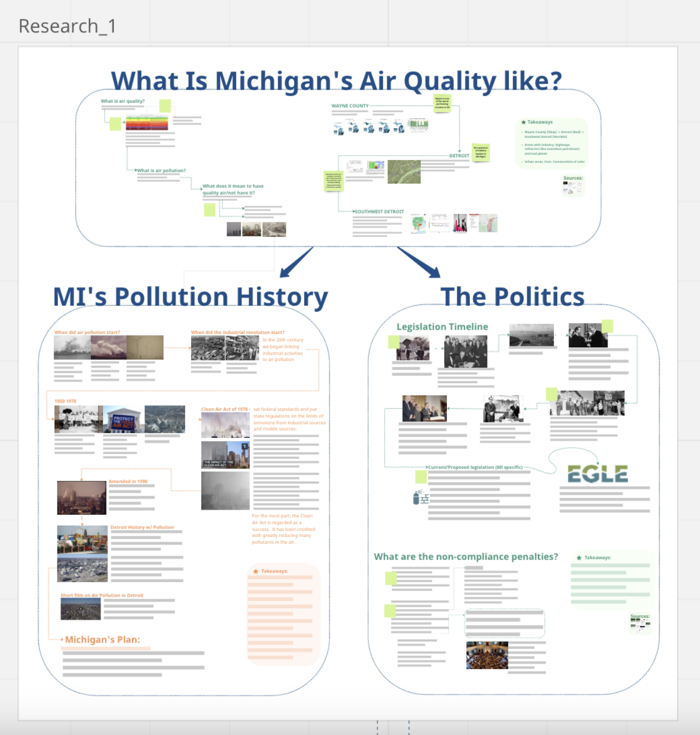Click the spray can icon

click(420, 497)
